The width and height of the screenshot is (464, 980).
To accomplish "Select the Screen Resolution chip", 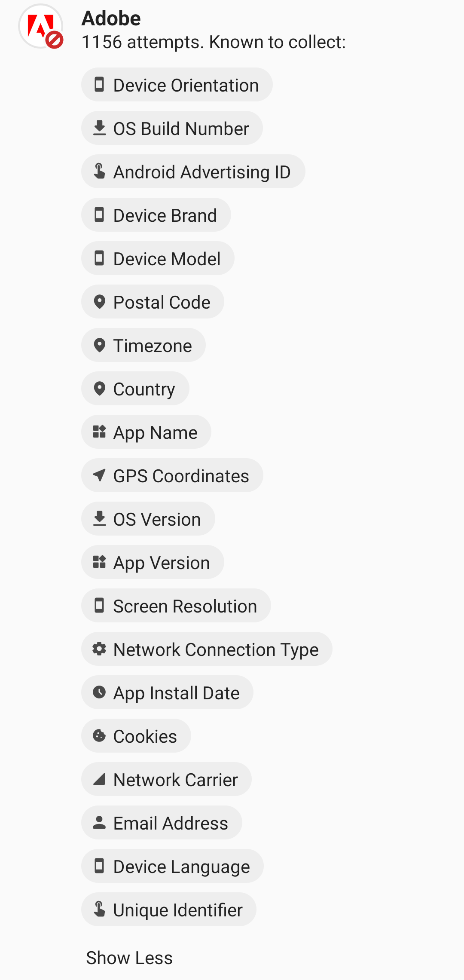I will point(176,606).
